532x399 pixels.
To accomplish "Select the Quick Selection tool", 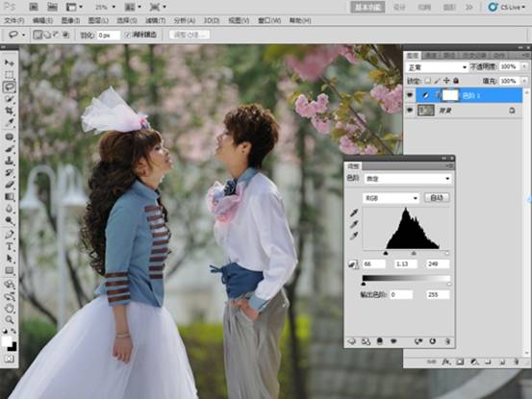I will pyautogui.click(x=10, y=99).
